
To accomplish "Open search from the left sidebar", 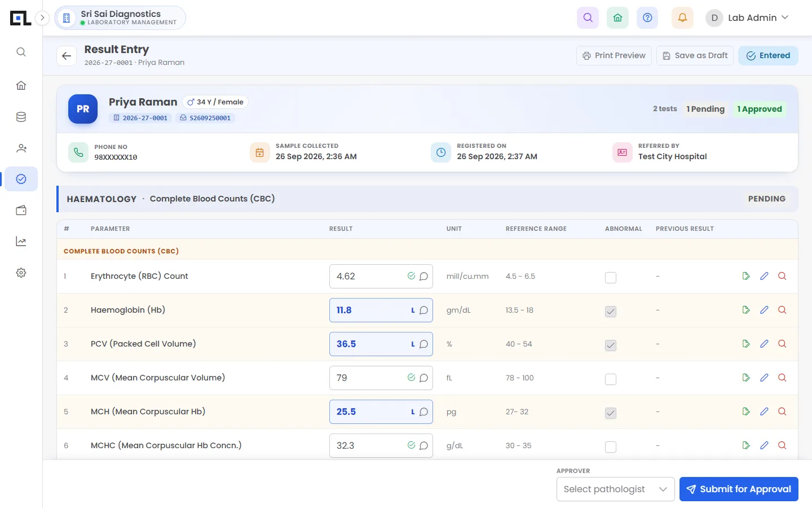I will pos(21,52).
